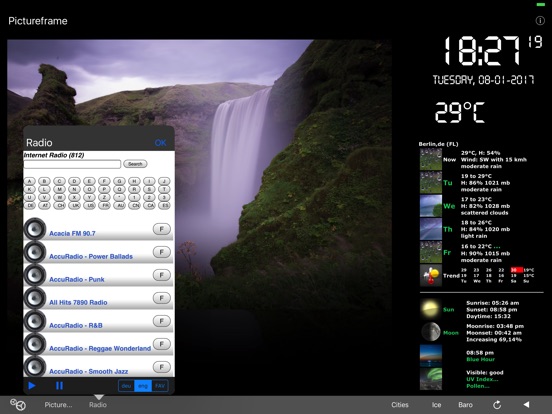The width and height of the screenshot is (552, 414).
Task: Confirm Radio panel with OK
Action: pos(161,143)
